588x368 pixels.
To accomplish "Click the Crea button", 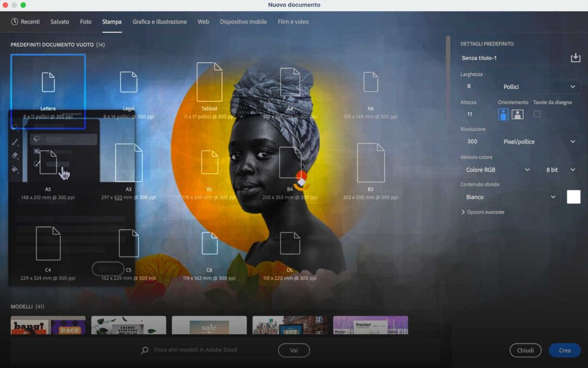I will point(564,350).
